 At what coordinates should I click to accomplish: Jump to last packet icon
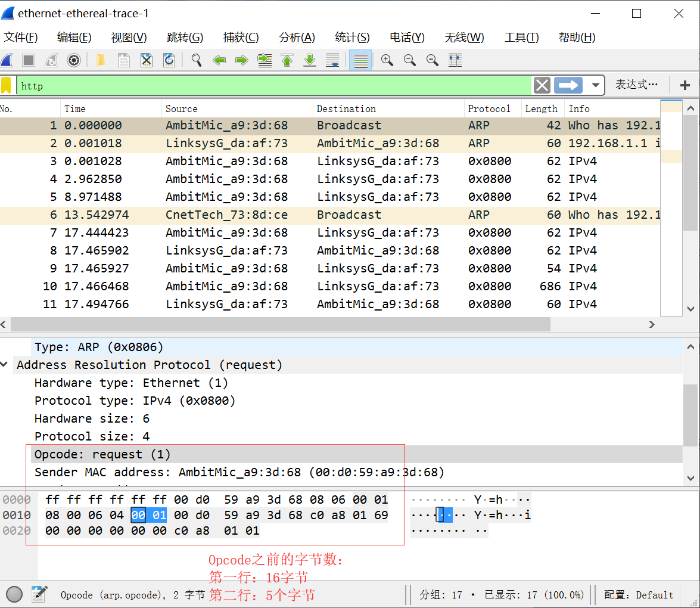(310, 60)
